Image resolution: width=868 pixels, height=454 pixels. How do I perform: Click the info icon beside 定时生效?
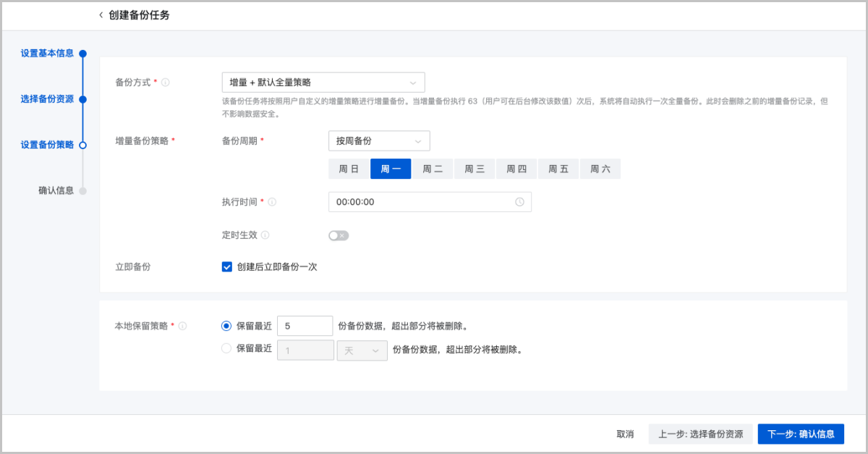click(x=265, y=235)
